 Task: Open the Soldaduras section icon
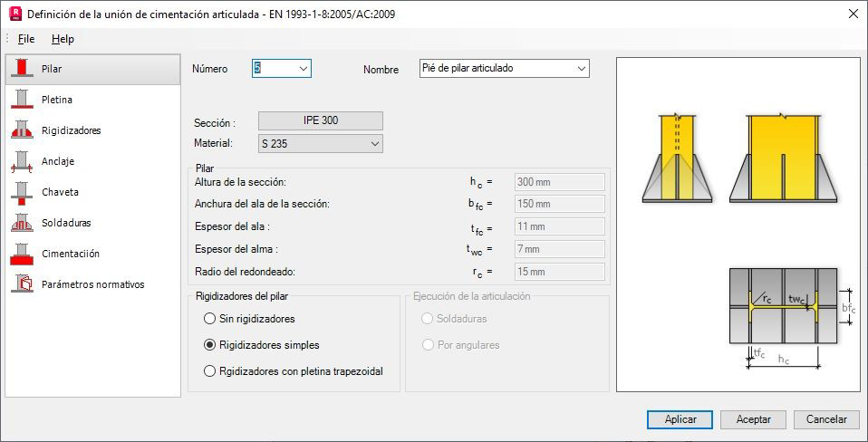click(22, 223)
